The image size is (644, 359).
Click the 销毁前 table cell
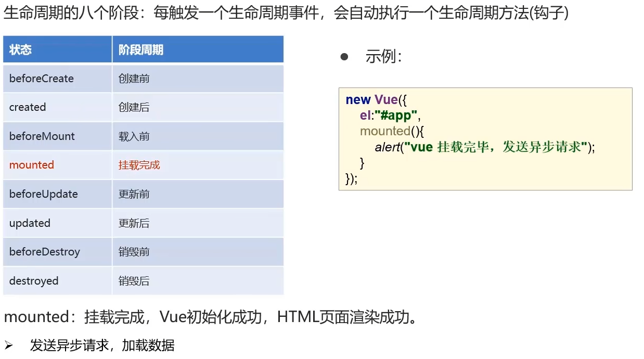[134, 252]
